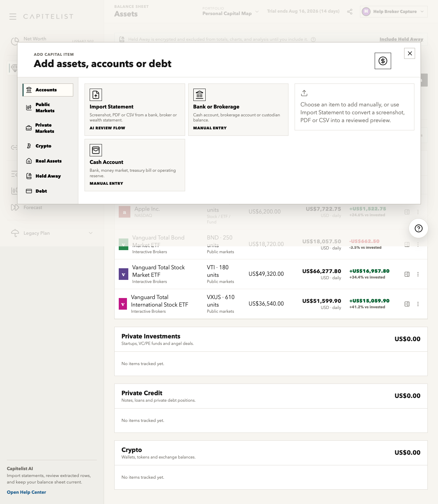
Task: Open Net Worth in the sidebar
Action: pos(35,39)
